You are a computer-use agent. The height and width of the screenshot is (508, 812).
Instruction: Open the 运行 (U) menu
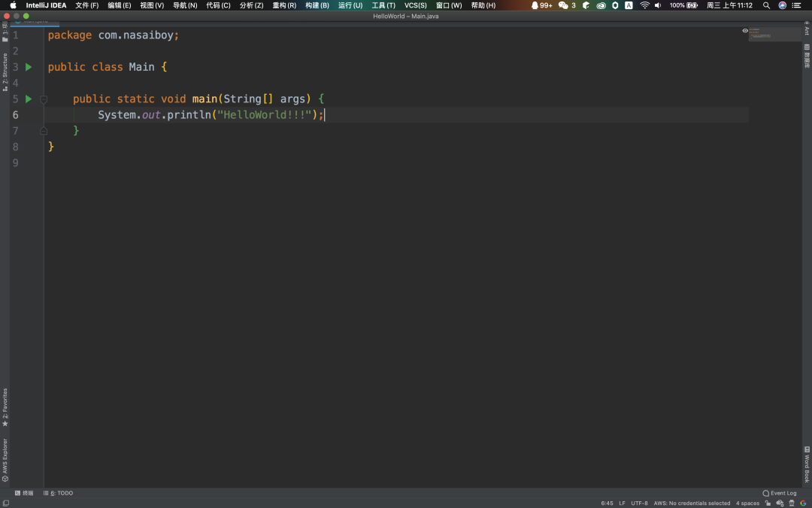coord(350,5)
